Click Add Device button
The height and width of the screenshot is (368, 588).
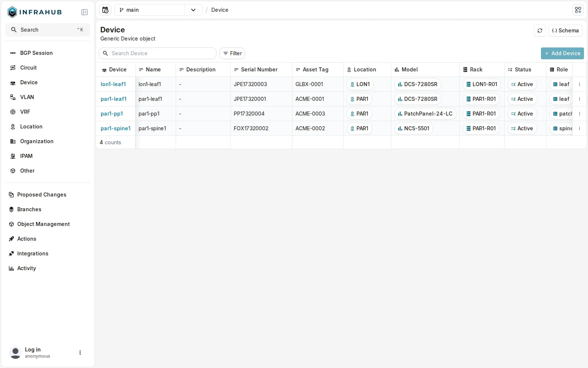click(562, 53)
